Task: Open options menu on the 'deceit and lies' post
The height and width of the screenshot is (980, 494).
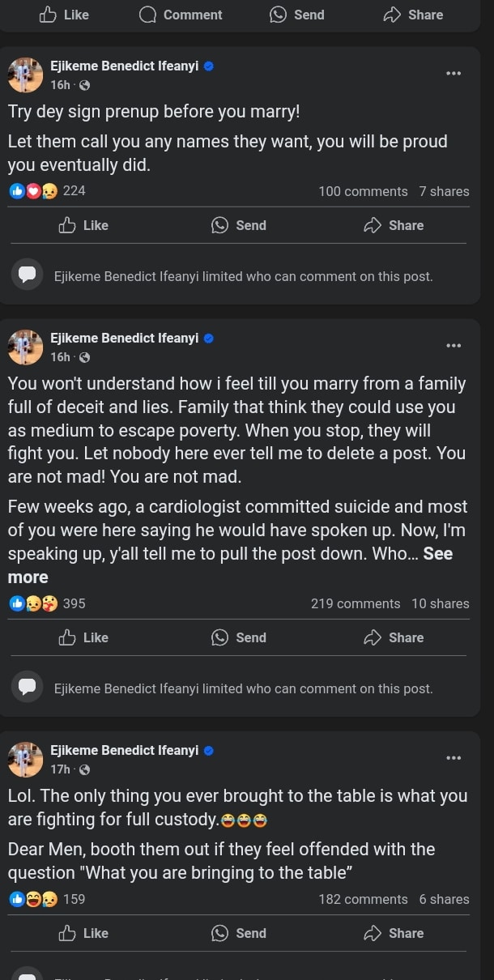Action: pos(454,346)
